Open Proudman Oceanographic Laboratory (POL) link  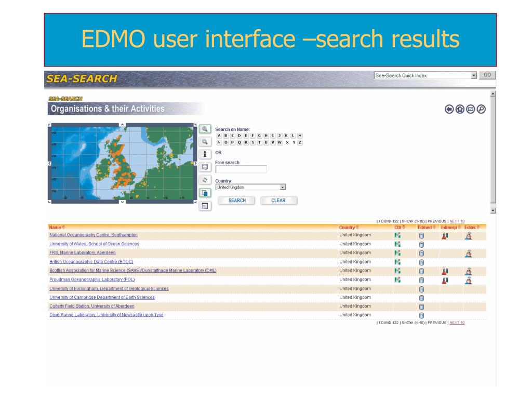tap(92, 280)
